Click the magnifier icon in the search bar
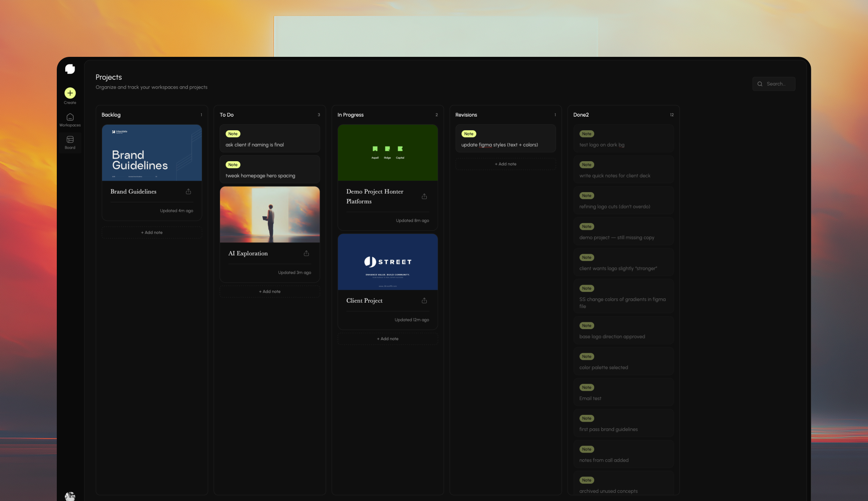Image resolution: width=868 pixels, height=501 pixels. 760,84
